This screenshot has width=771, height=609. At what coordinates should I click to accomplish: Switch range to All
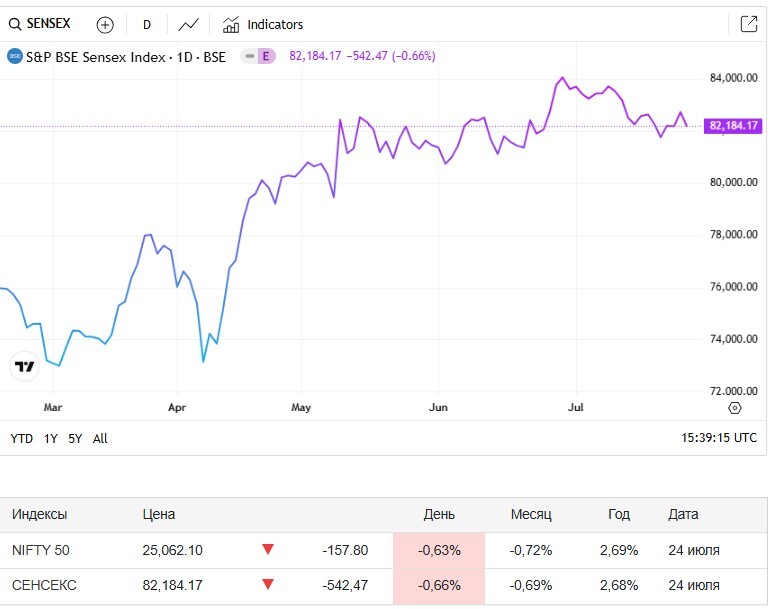click(100, 438)
